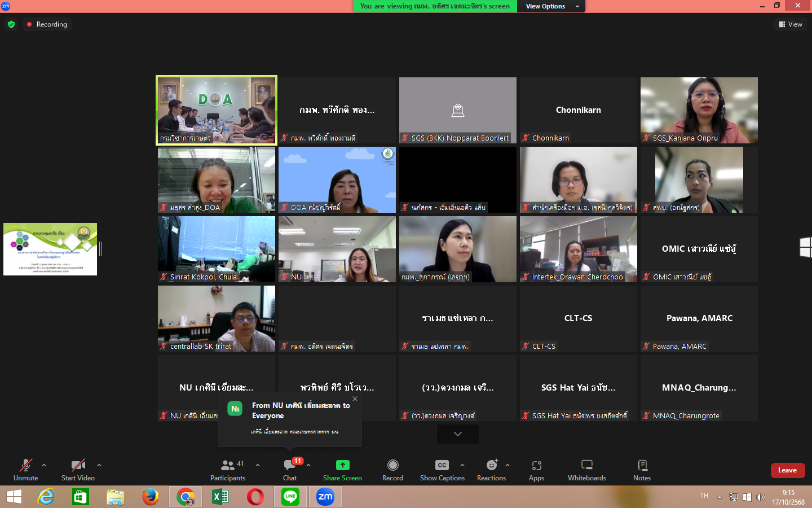This screenshot has width=812, height=508.
Task: Click the green encryption shield icon
Action: click(11, 24)
